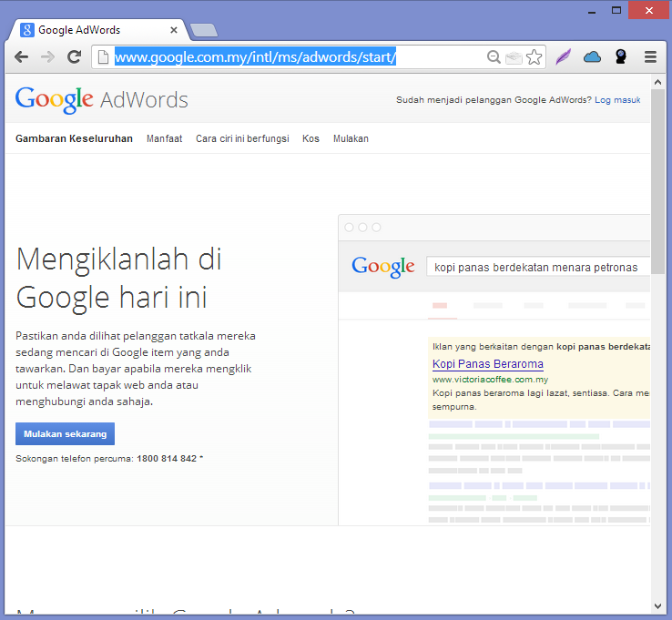The width and height of the screenshot is (672, 620).
Task: Click the Google AdWords tab favicon
Action: (x=27, y=30)
